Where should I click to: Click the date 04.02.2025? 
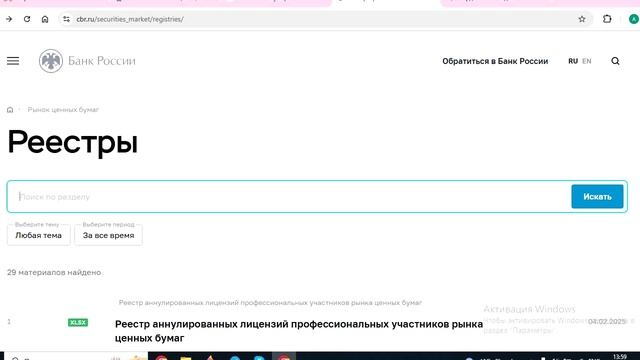pos(607,322)
